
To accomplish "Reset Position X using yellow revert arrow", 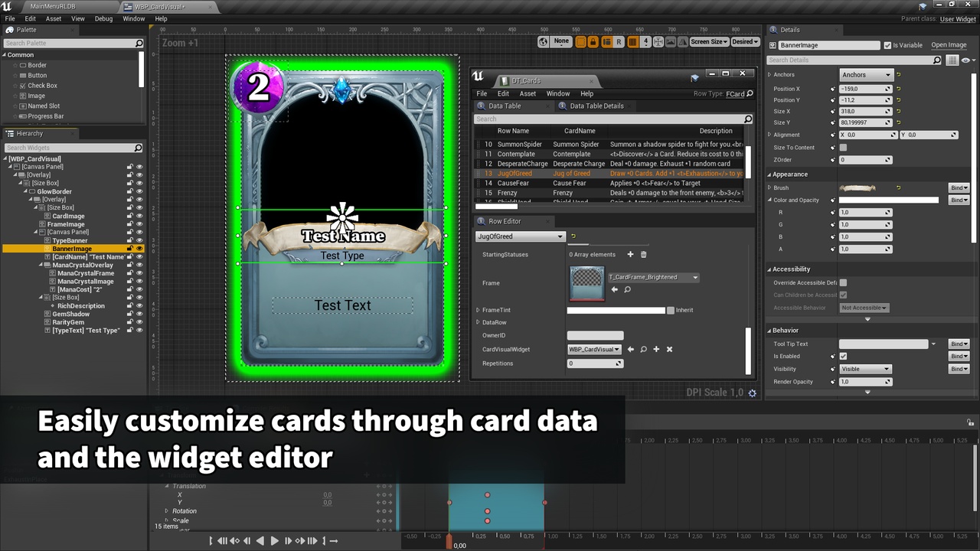I will pos(899,89).
